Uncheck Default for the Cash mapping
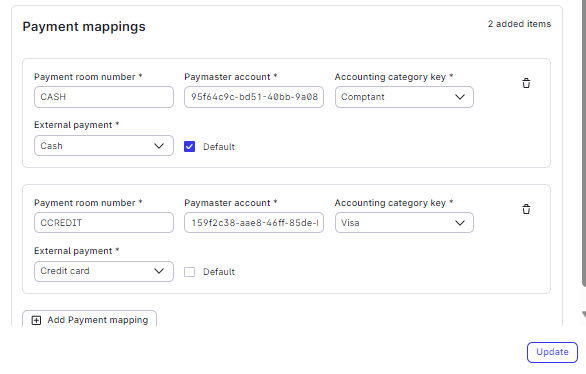The height and width of the screenshot is (374, 586). tap(189, 146)
